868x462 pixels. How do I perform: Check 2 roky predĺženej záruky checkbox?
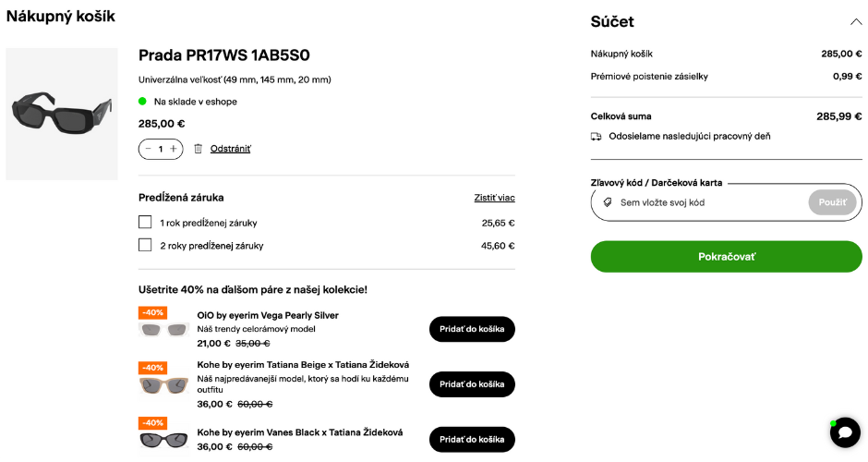[x=145, y=246]
